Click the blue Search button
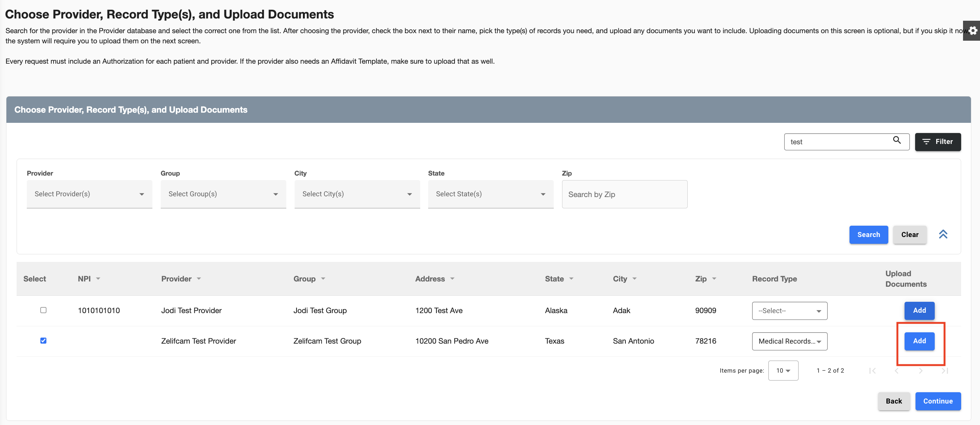980x425 pixels. point(868,235)
